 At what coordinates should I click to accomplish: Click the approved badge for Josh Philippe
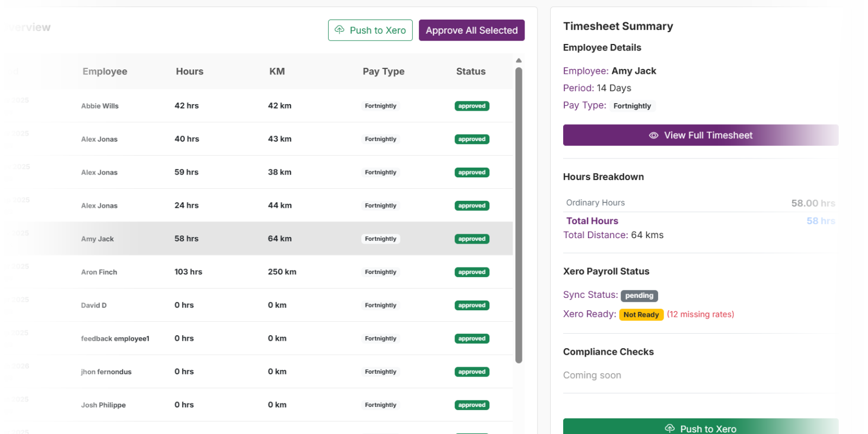coord(472,405)
